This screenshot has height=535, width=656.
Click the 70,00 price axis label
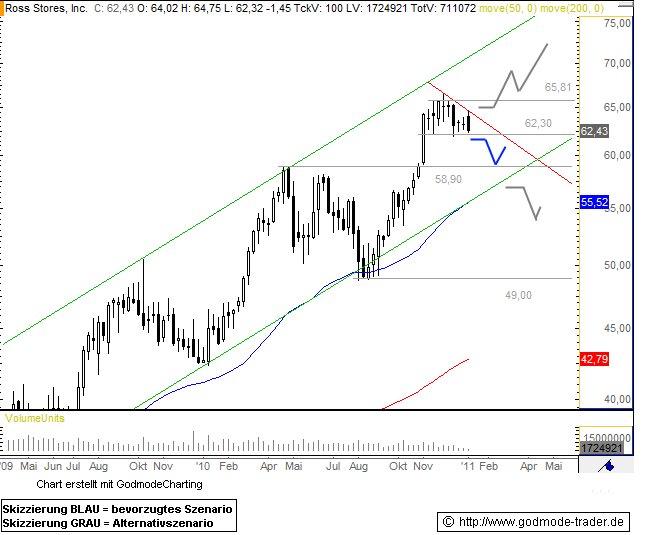pos(617,64)
